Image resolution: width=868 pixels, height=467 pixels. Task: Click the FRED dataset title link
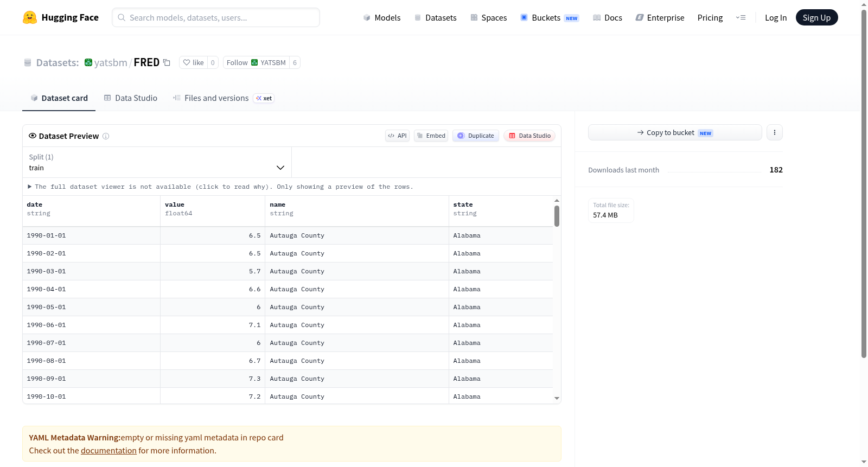click(146, 62)
